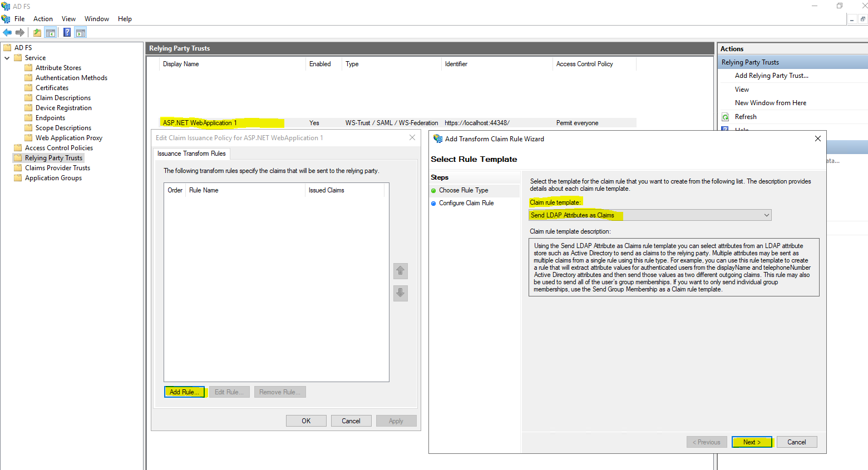This screenshot has width=868, height=470.
Task: Click the Forward arrow icon in the toolbar
Action: point(19,32)
